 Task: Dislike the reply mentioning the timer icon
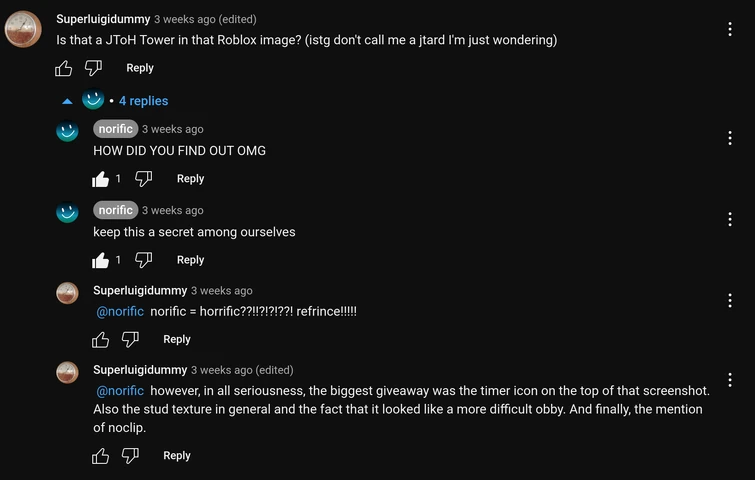pyautogui.click(x=130, y=456)
